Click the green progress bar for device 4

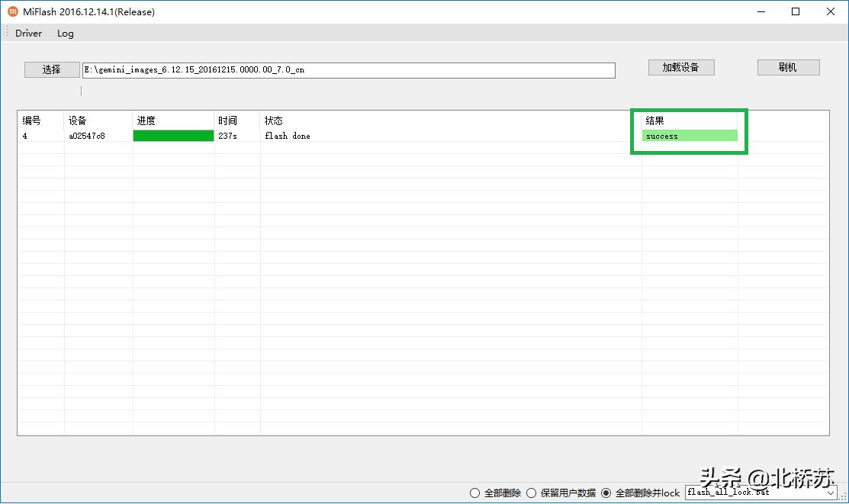(172, 135)
